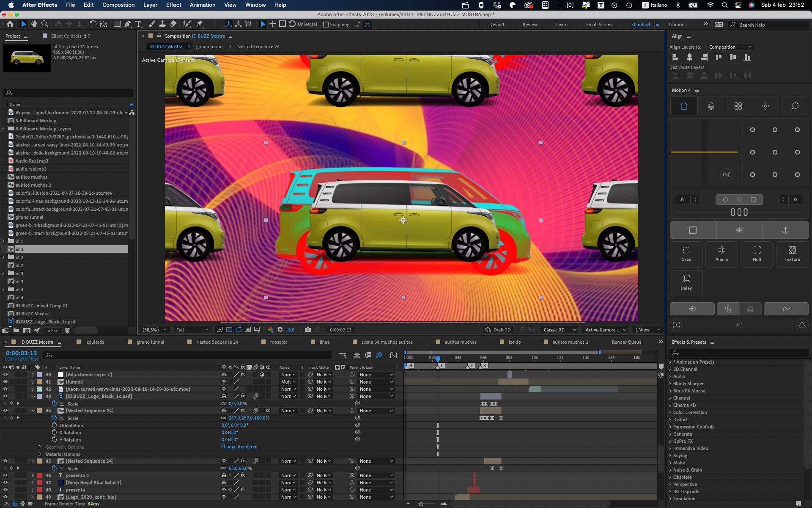
Task: Enable the Snapping checkbox
Action: coord(326,25)
